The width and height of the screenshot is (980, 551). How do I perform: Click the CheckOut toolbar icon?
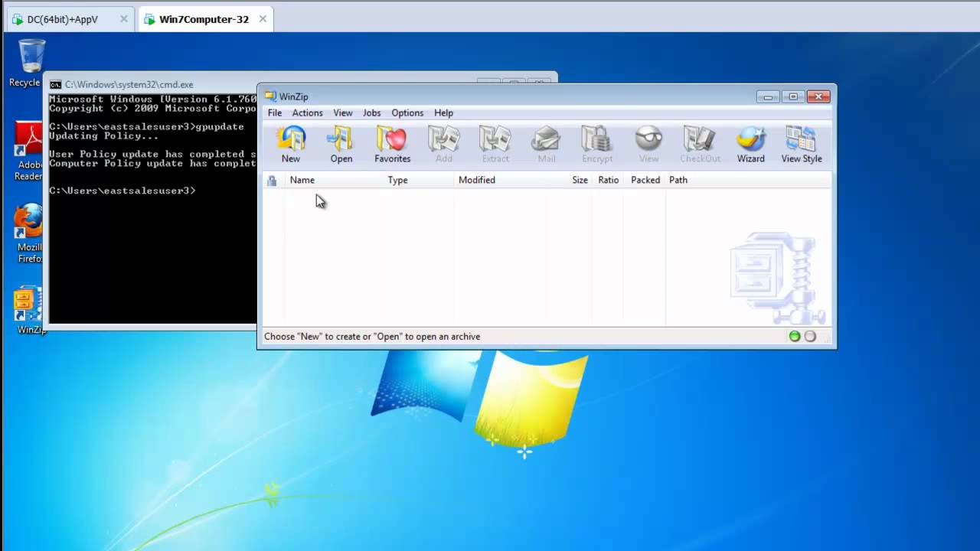pos(700,145)
